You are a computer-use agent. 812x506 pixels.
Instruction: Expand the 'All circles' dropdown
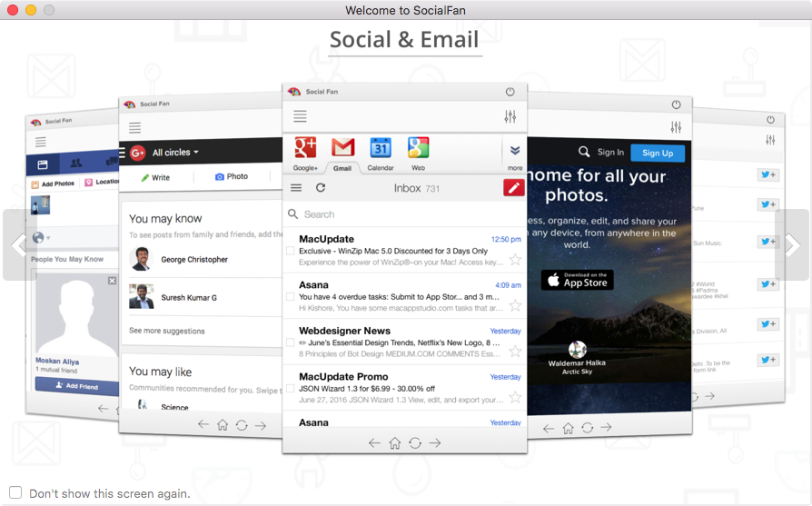point(175,153)
